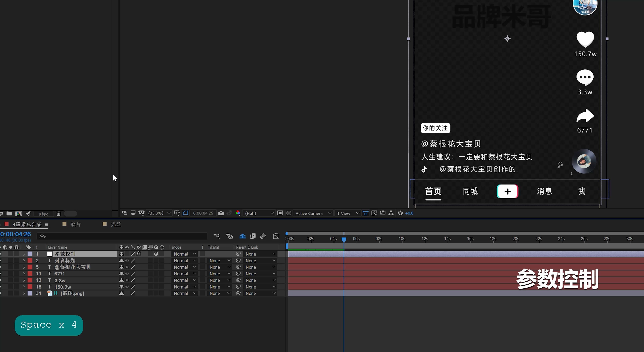Image resolution: width=644 pixels, height=352 pixels.
Task: Toggle the shy switch on 抖音标题 layer
Action: [121, 261]
